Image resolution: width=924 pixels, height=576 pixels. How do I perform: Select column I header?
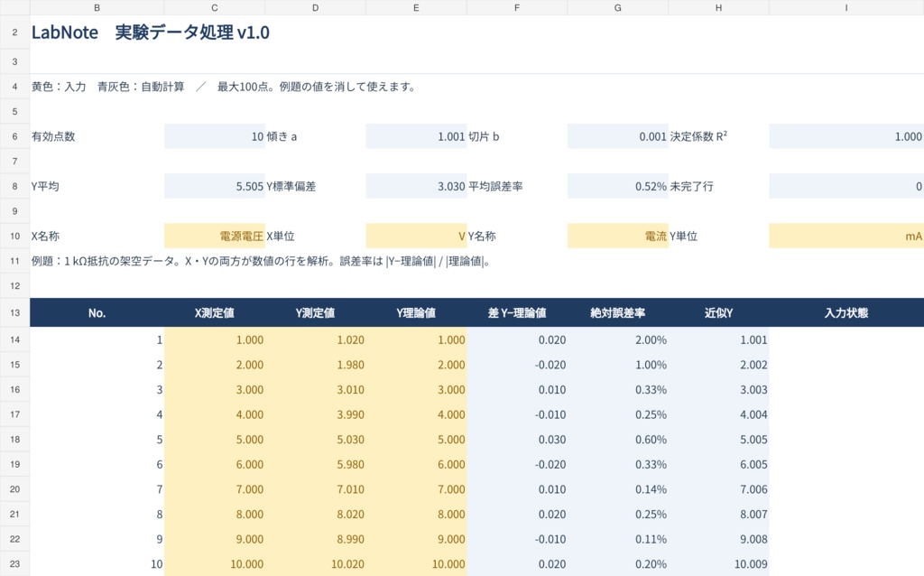(846, 7)
